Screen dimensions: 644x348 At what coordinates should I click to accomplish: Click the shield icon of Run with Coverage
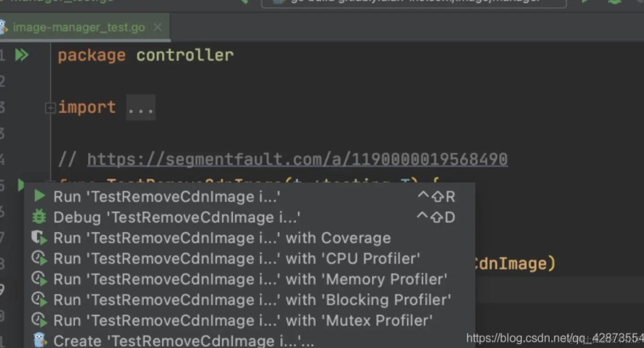coord(39,238)
